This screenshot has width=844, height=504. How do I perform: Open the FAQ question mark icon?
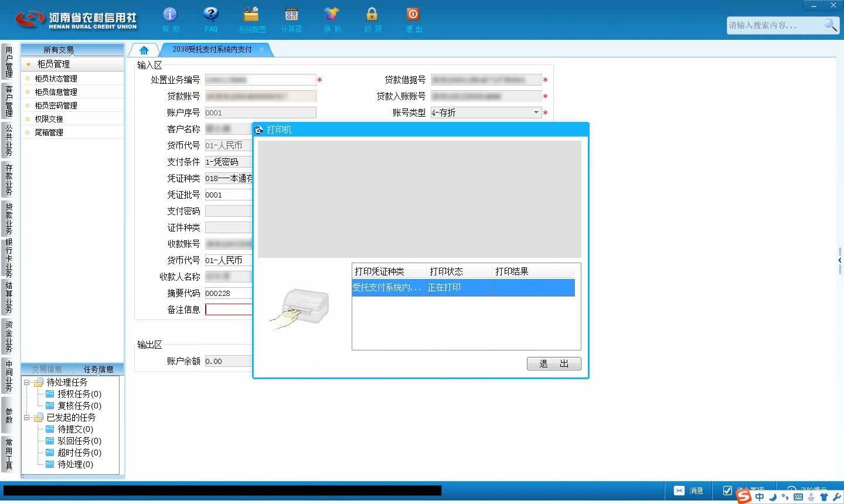pos(210,15)
